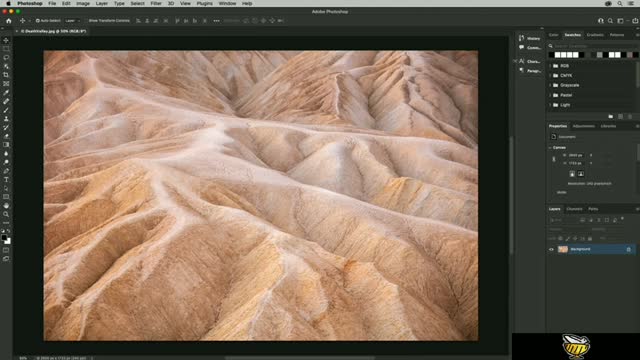This screenshot has width=640, height=360.
Task: Switch to the Gradients tab
Action: pyautogui.click(x=595, y=35)
